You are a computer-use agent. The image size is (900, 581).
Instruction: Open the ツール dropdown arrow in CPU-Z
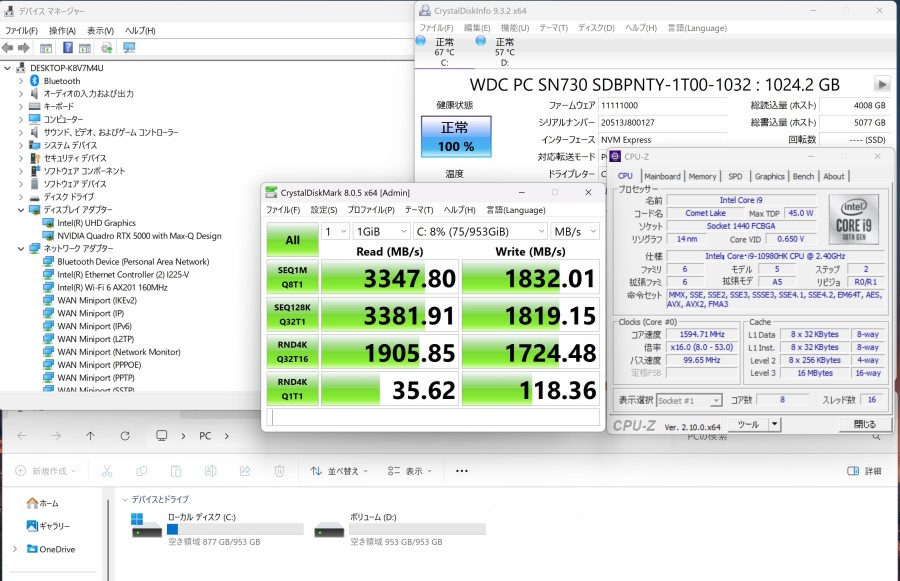(774, 424)
